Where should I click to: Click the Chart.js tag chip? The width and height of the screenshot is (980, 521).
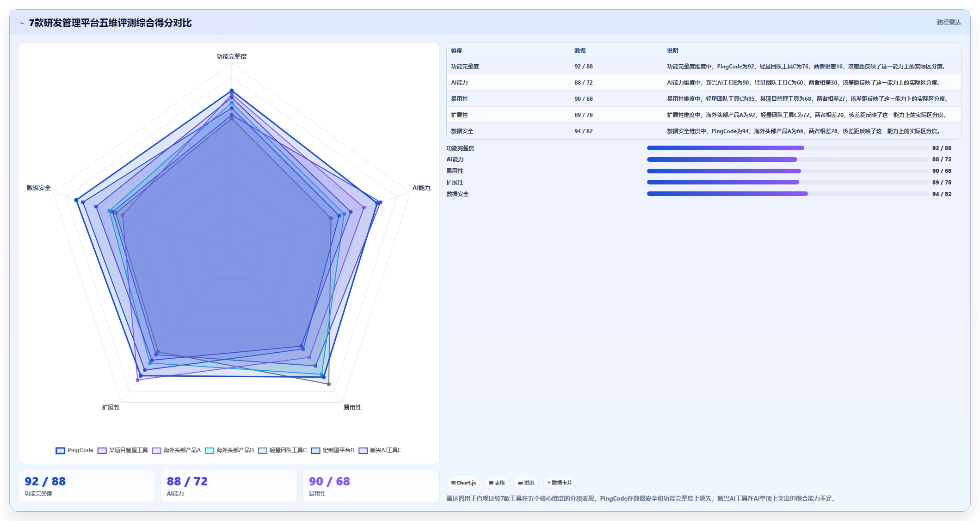(x=463, y=483)
